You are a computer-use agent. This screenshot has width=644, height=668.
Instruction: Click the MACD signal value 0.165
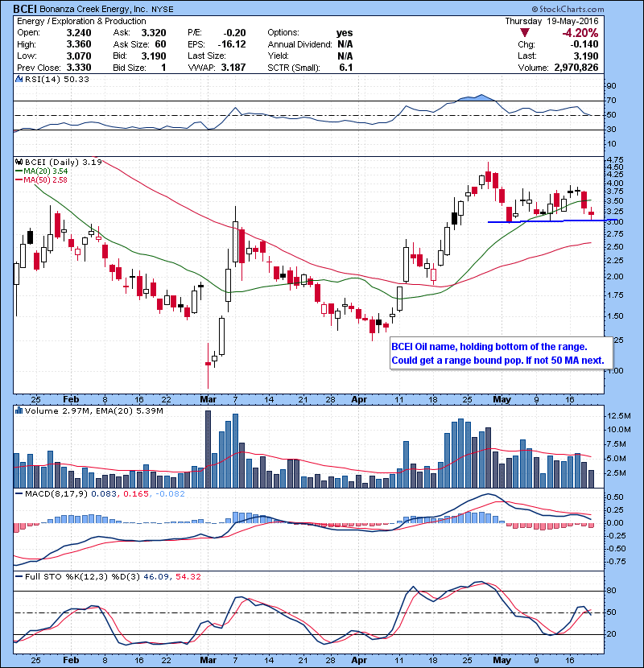pos(136,494)
